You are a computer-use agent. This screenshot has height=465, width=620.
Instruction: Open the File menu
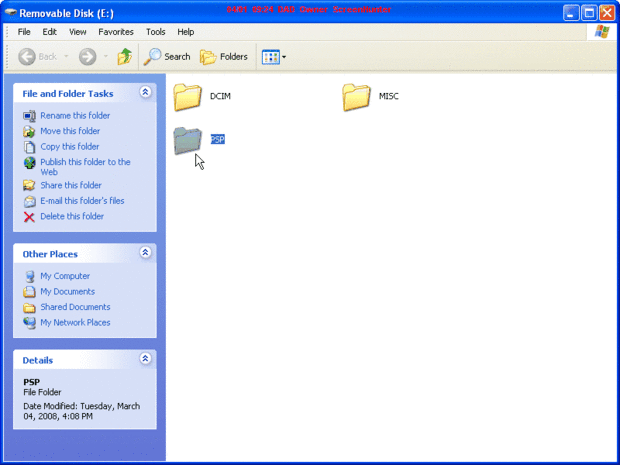pos(24,32)
